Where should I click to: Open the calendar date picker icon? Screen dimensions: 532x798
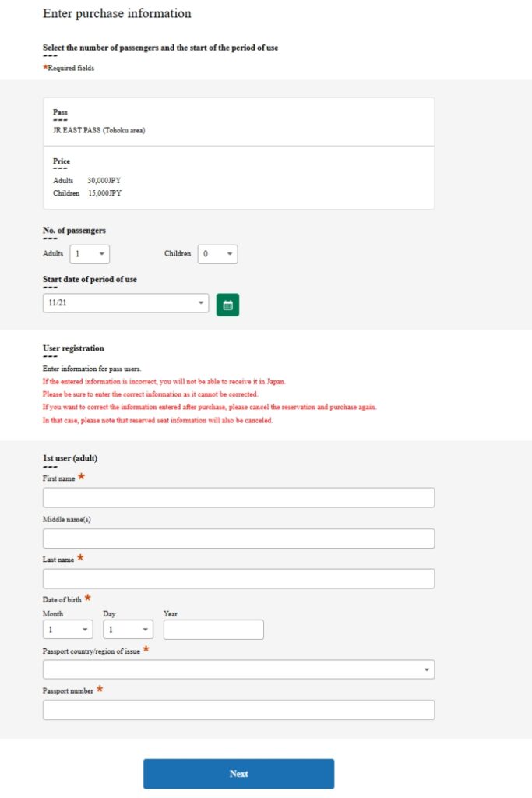tap(227, 304)
